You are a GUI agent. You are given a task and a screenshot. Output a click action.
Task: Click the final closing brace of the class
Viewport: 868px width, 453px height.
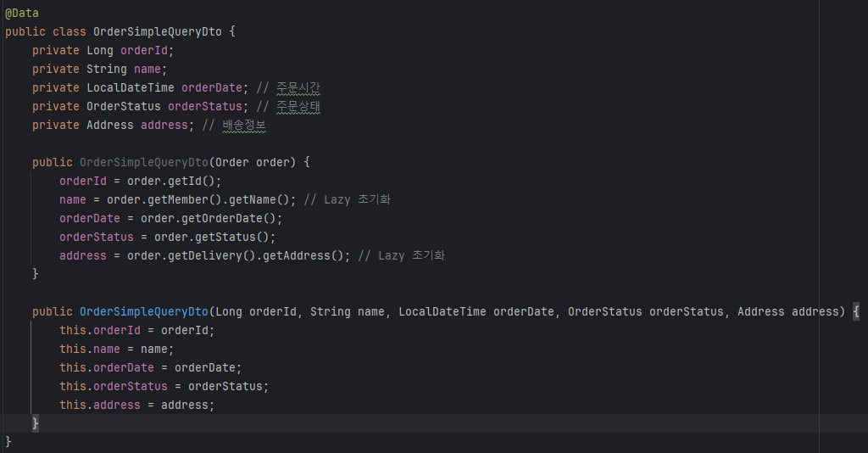[8, 442]
